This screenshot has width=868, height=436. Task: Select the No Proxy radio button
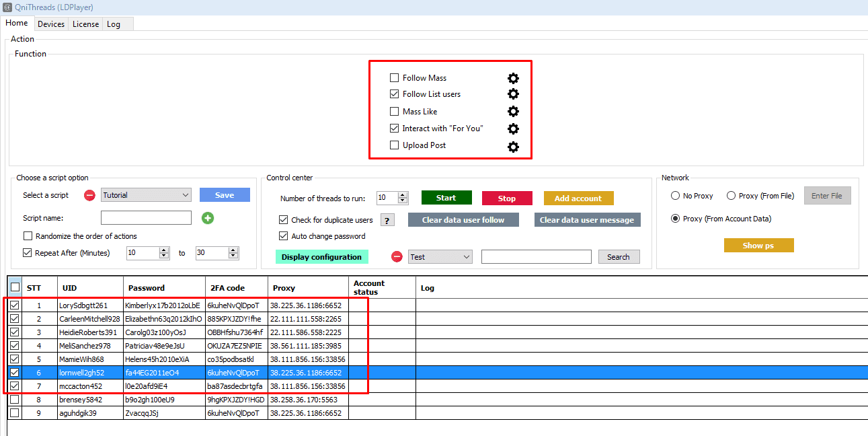(x=675, y=196)
